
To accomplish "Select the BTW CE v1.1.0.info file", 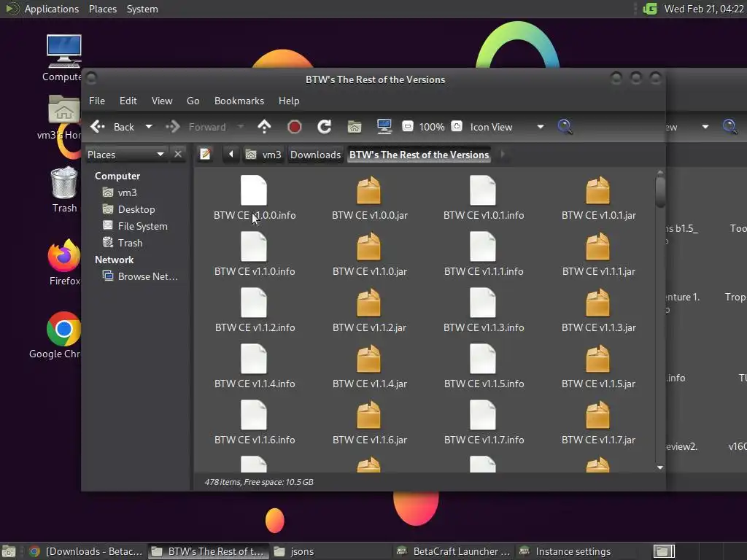I will pyautogui.click(x=255, y=254).
